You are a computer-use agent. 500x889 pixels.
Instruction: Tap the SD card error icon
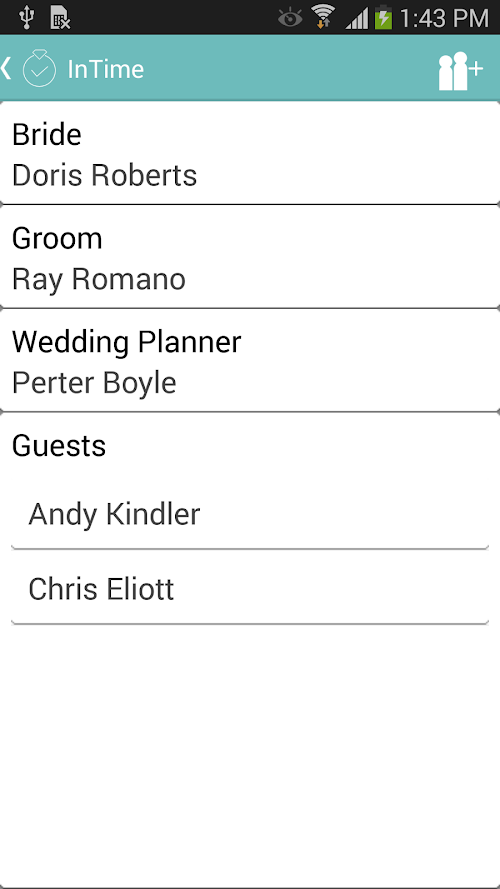click(x=60, y=18)
